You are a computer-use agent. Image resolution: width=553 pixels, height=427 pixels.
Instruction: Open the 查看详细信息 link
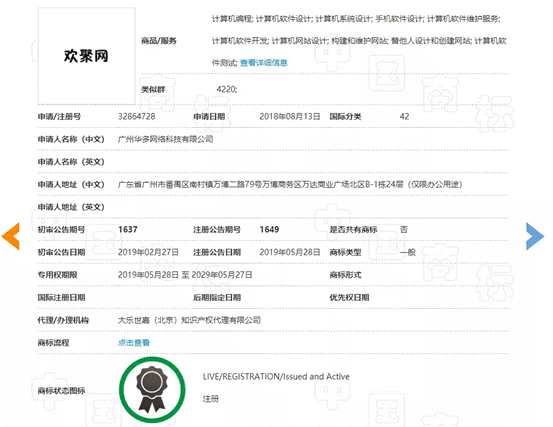pos(264,63)
